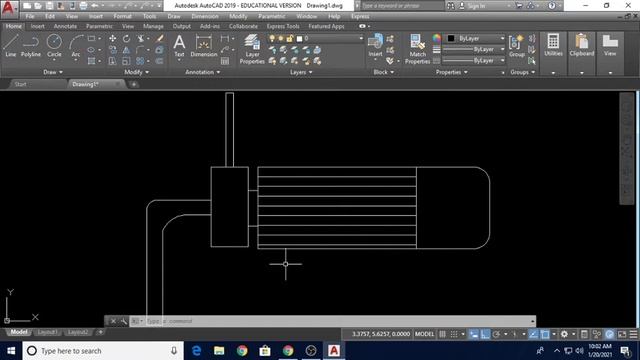Expand the Modify panel
The height and width of the screenshot is (360, 640).
click(x=136, y=72)
